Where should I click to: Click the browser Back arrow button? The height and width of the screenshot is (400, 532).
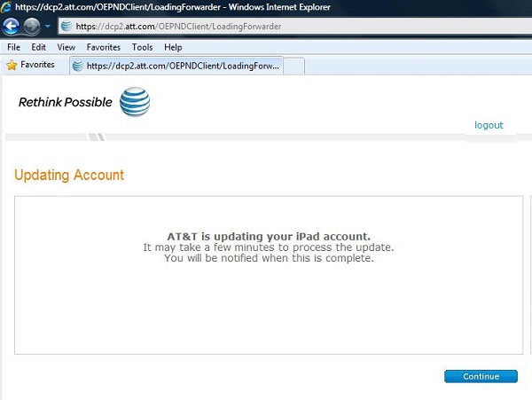[11, 26]
